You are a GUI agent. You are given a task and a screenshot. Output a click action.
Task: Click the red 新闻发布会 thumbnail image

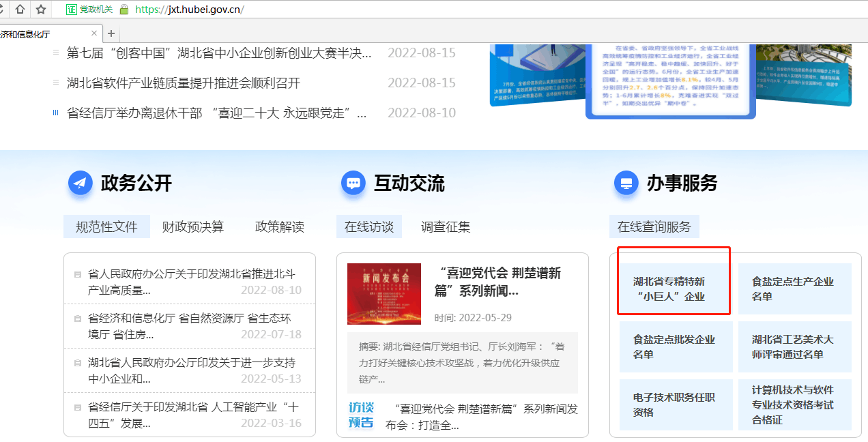[x=384, y=293]
